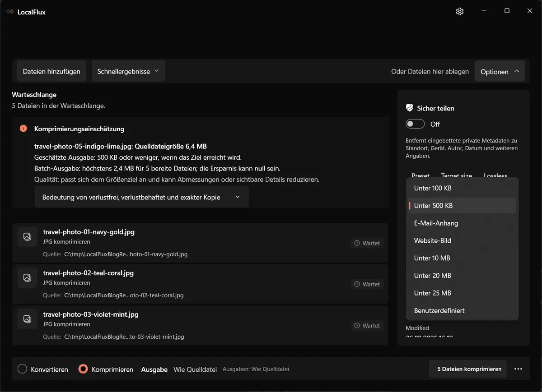Screen dimensions: 542x392
Task: Click the Geschätzte Ausgabe 500 KB line
Action: [x=138, y=157]
